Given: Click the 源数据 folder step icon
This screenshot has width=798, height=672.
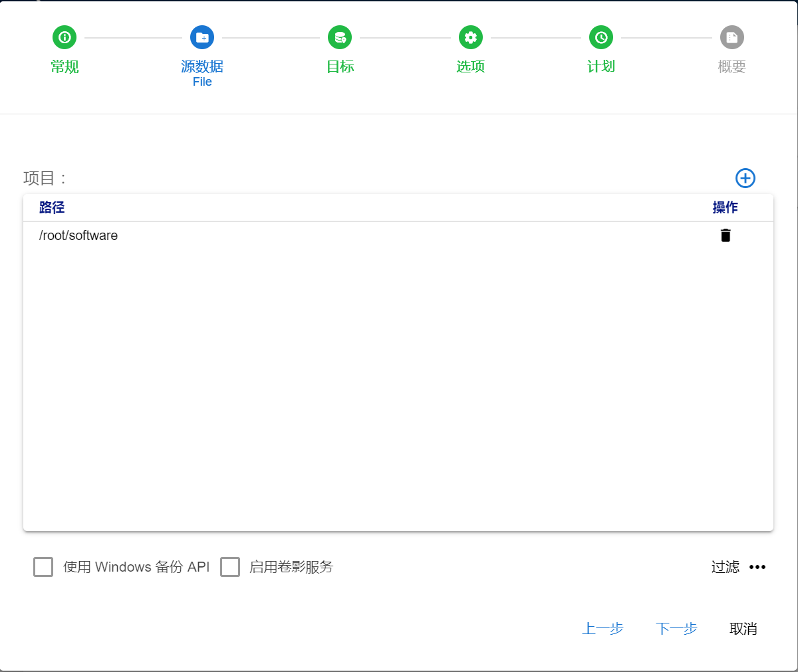Looking at the screenshot, I should pyautogui.click(x=202, y=37).
